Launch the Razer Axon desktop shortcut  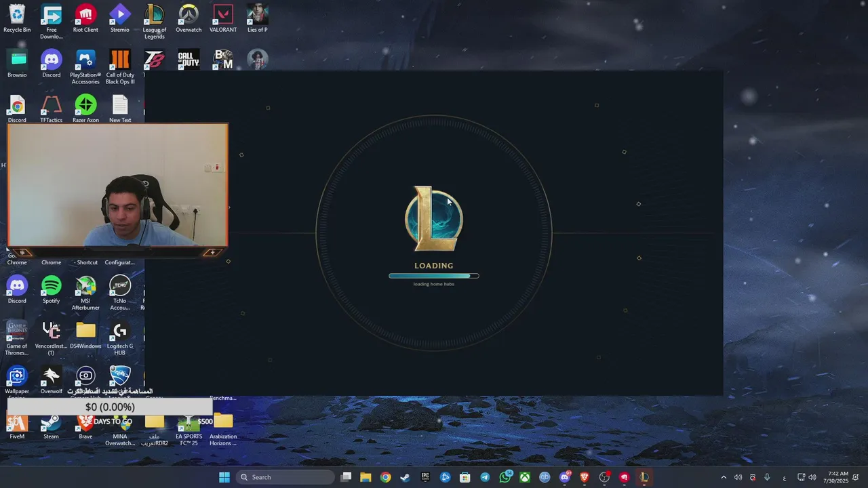click(85, 108)
